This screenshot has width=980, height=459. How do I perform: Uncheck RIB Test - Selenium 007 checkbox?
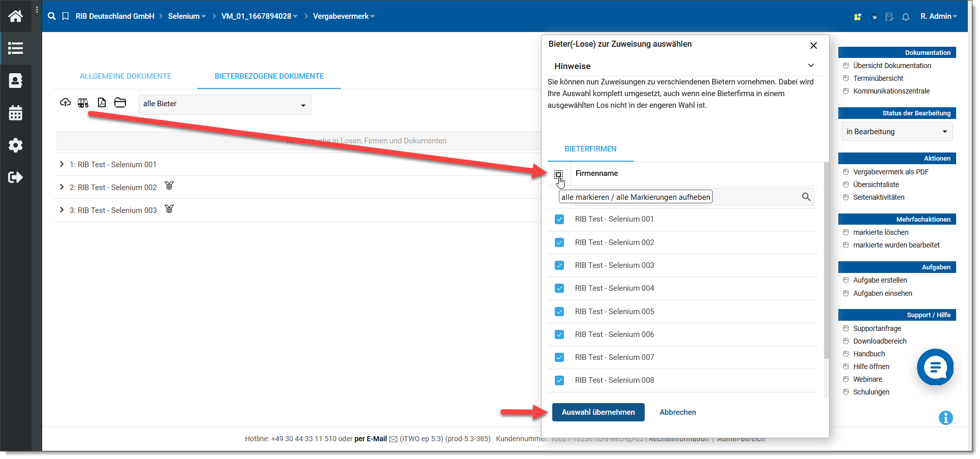pyautogui.click(x=559, y=357)
